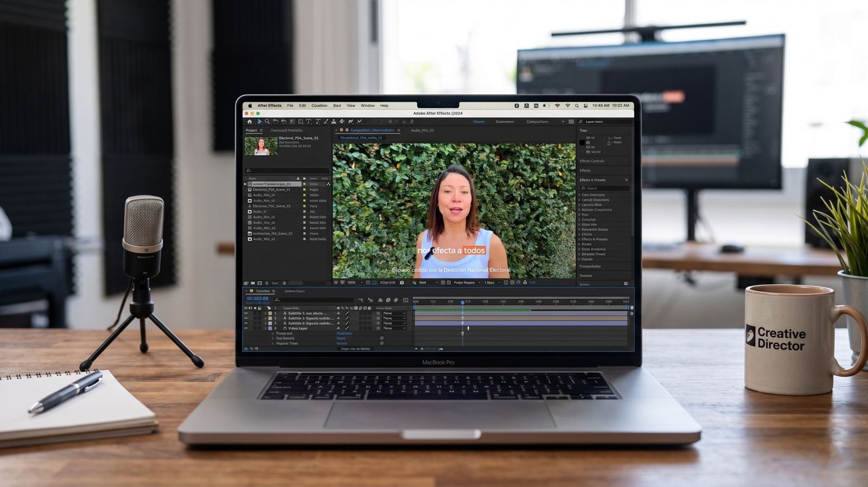Select the Selection arrow tool
This screenshot has width=868, height=487.
(x=259, y=121)
